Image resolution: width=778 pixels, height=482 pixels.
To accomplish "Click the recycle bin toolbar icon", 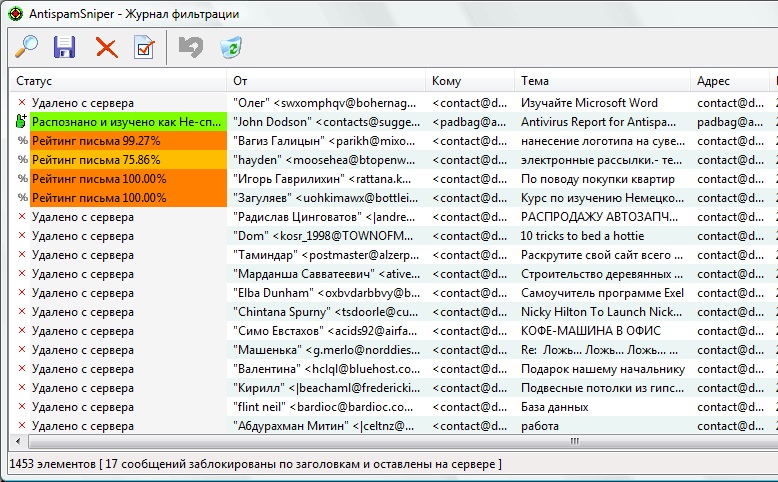I will 231,47.
